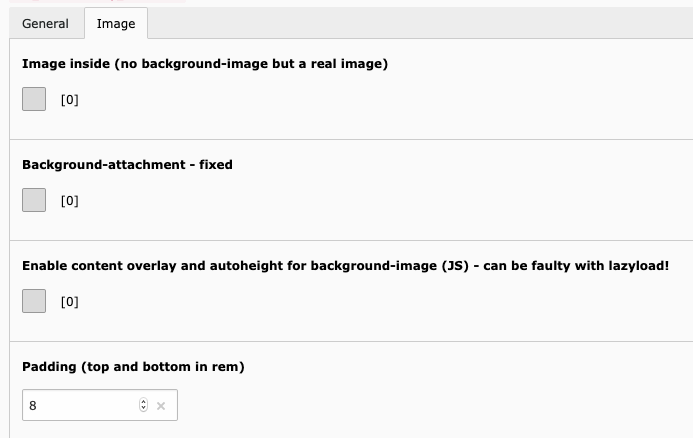Click the [0] label beside Image inside checkbox
The image size is (693, 438).
click(69, 99)
